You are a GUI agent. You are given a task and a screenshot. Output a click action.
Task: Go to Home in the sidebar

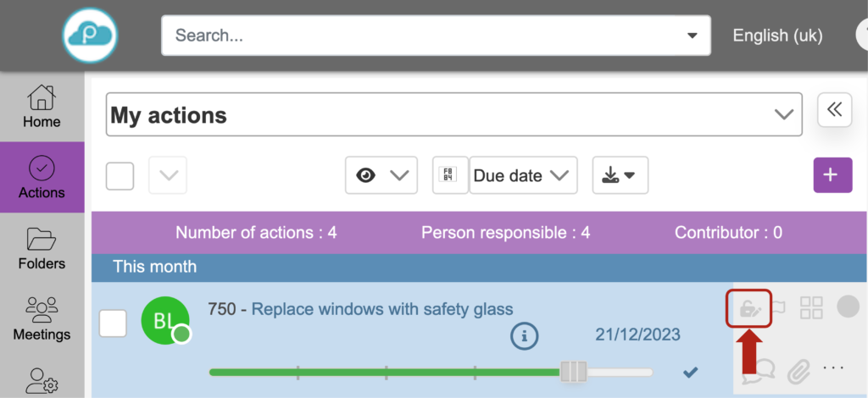tap(42, 108)
